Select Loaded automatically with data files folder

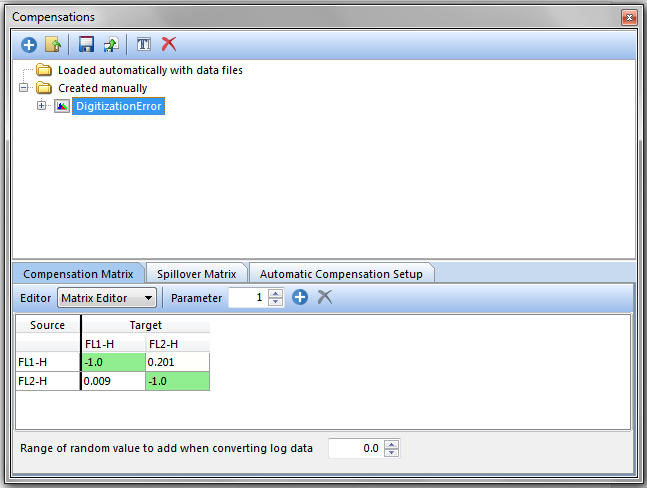(x=150, y=70)
